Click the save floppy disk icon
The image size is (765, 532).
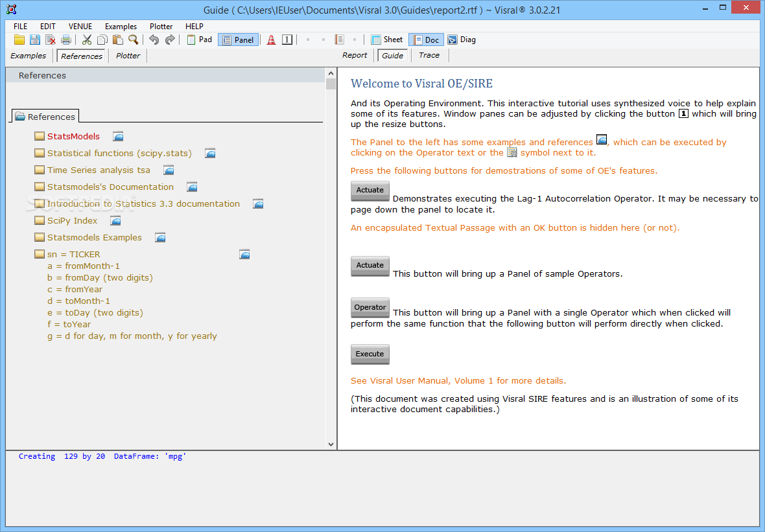click(x=34, y=40)
